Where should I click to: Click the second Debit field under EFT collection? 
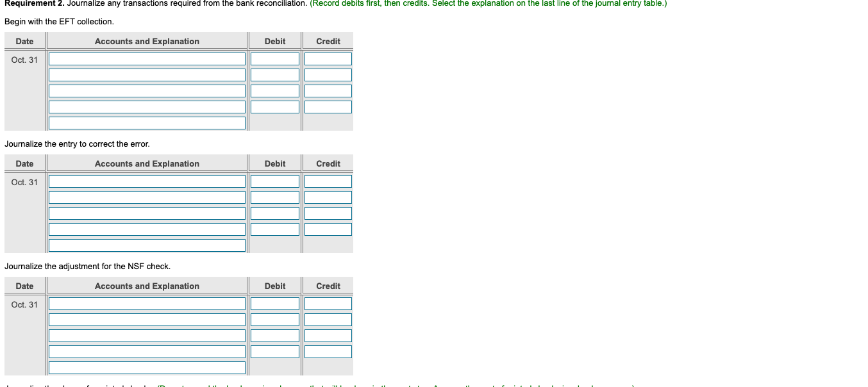pyautogui.click(x=275, y=74)
